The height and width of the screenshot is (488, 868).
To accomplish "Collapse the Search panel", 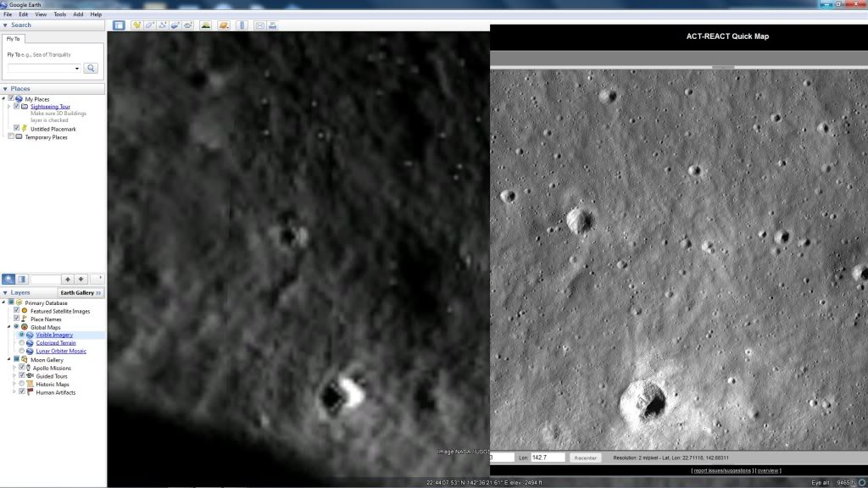I will [5, 25].
